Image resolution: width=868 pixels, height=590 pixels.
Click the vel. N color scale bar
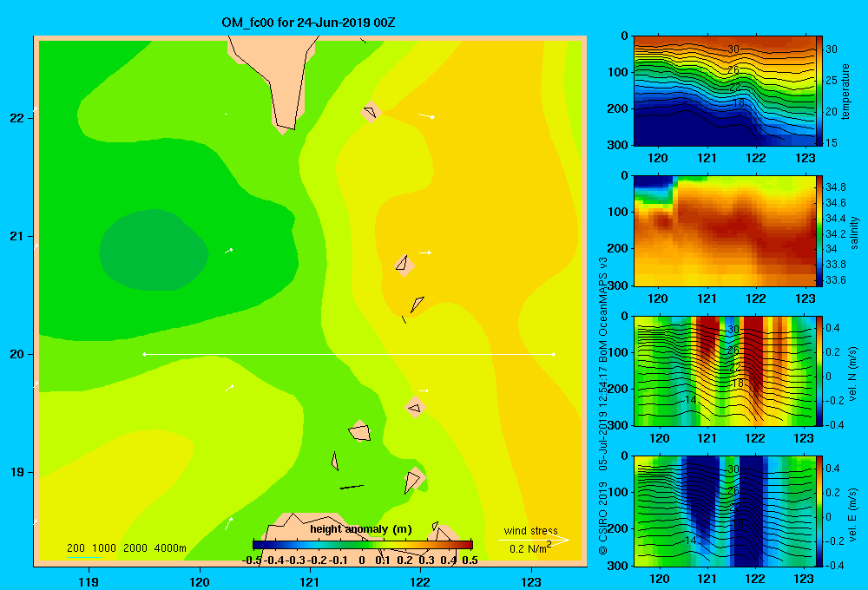(819, 370)
